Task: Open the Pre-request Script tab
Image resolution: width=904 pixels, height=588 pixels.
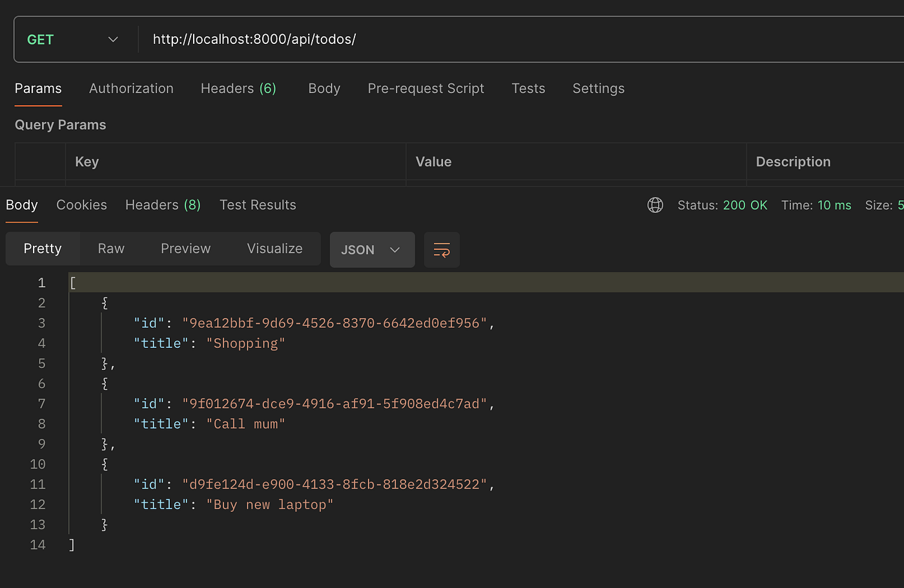Action: click(426, 88)
